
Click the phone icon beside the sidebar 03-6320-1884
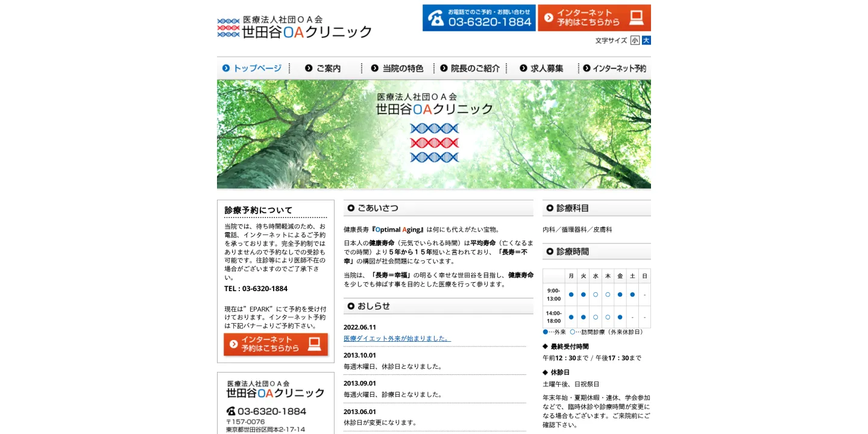pyautogui.click(x=231, y=411)
